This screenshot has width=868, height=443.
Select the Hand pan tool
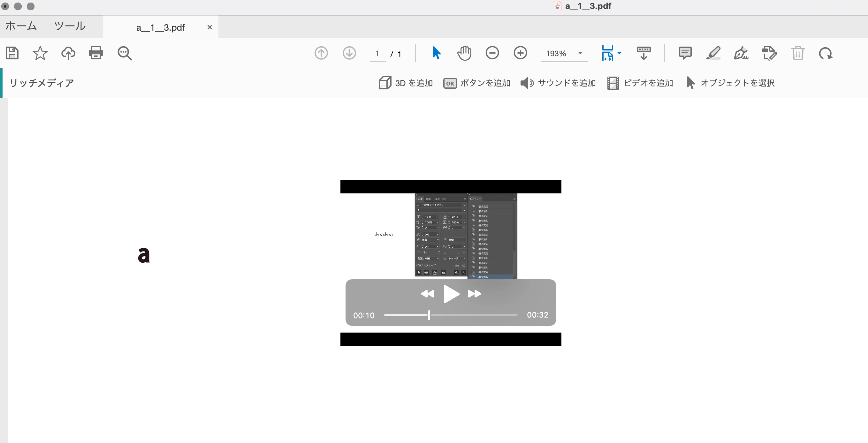point(464,53)
